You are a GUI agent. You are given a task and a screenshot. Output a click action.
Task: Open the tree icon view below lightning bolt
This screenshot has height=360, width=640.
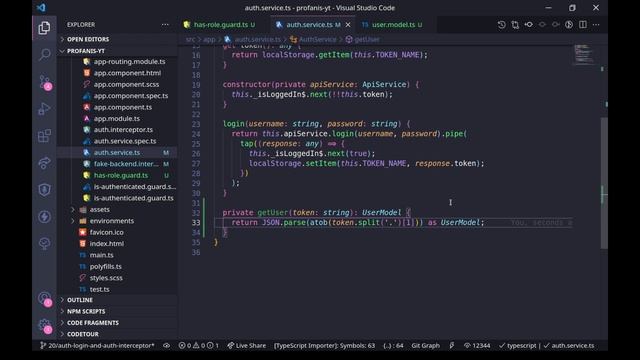[44, 244]
